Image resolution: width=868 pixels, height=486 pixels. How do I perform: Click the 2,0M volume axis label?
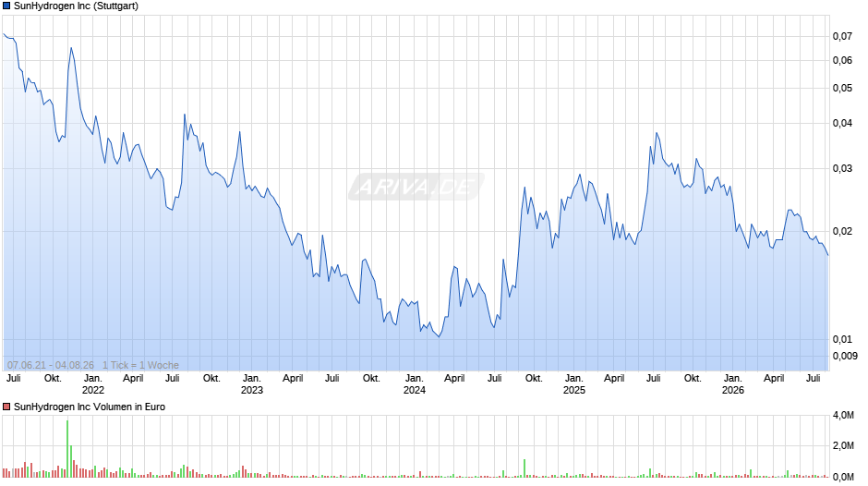tap(843, 445)
